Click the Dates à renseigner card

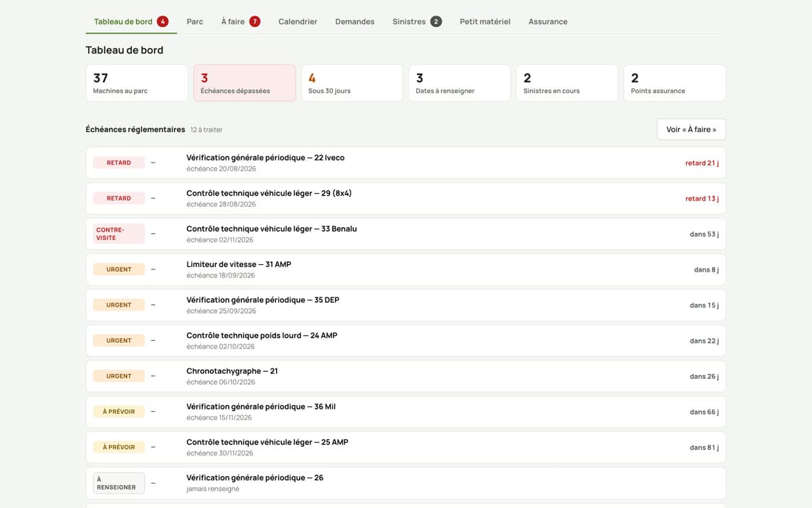459,83
